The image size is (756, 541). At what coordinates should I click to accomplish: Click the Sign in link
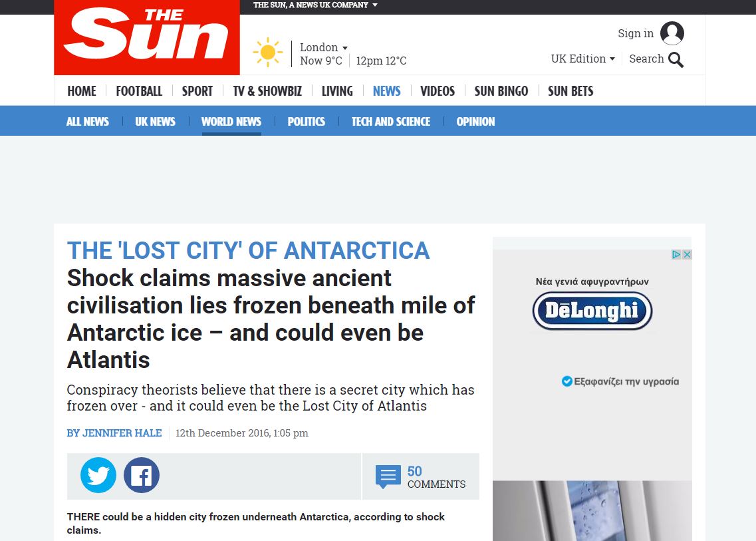636,33
